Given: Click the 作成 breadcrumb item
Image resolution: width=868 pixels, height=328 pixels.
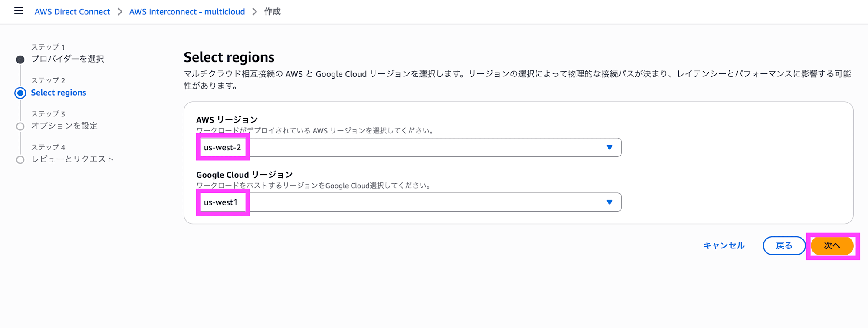Looking at the screenshot, I should (272, 12).
